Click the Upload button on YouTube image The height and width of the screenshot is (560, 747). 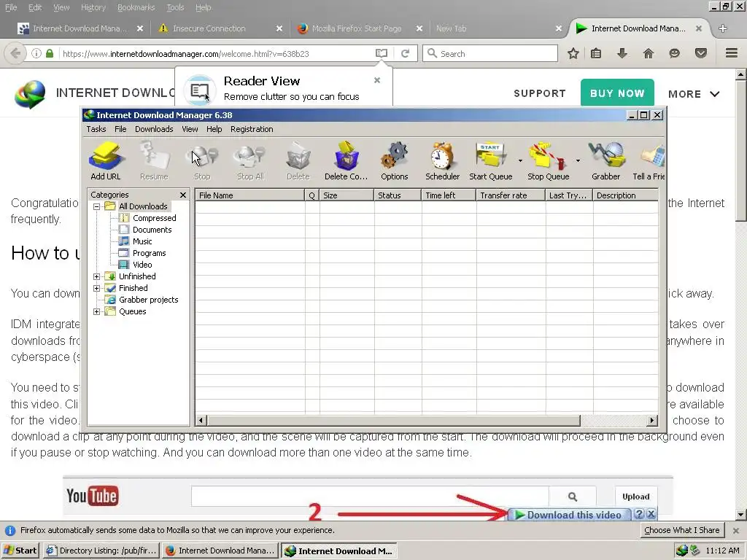click(636, 497)
